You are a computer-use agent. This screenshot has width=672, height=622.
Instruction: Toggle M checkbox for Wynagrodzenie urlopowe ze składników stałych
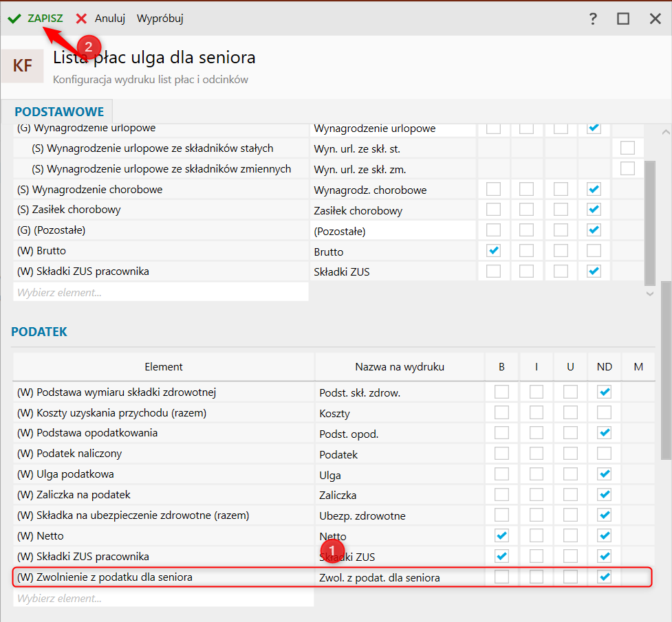pos(627,148)
